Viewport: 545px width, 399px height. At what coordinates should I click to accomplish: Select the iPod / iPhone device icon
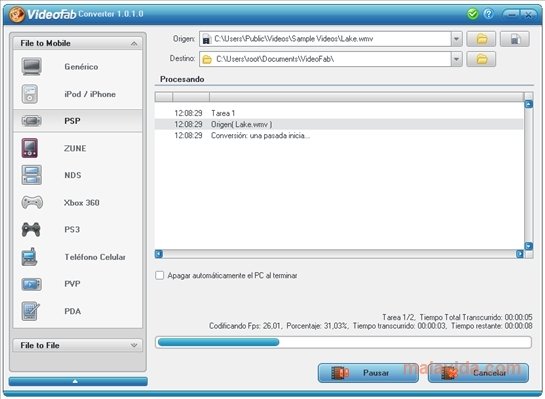[30, 94]
